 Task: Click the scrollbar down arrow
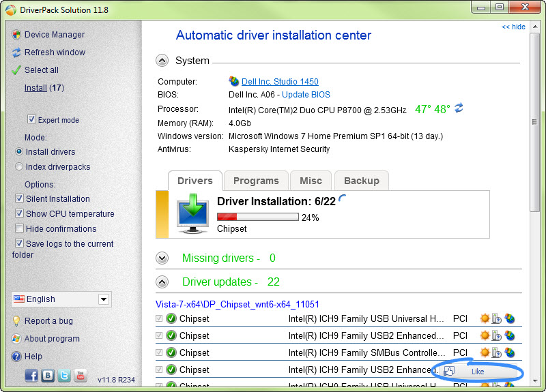[534, 381]
